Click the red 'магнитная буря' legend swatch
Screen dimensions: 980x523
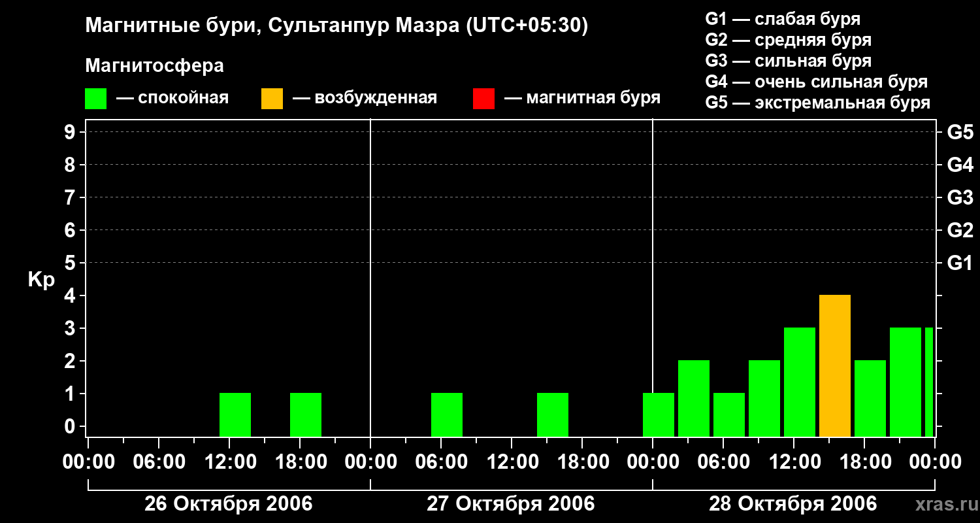coord(483,99)
